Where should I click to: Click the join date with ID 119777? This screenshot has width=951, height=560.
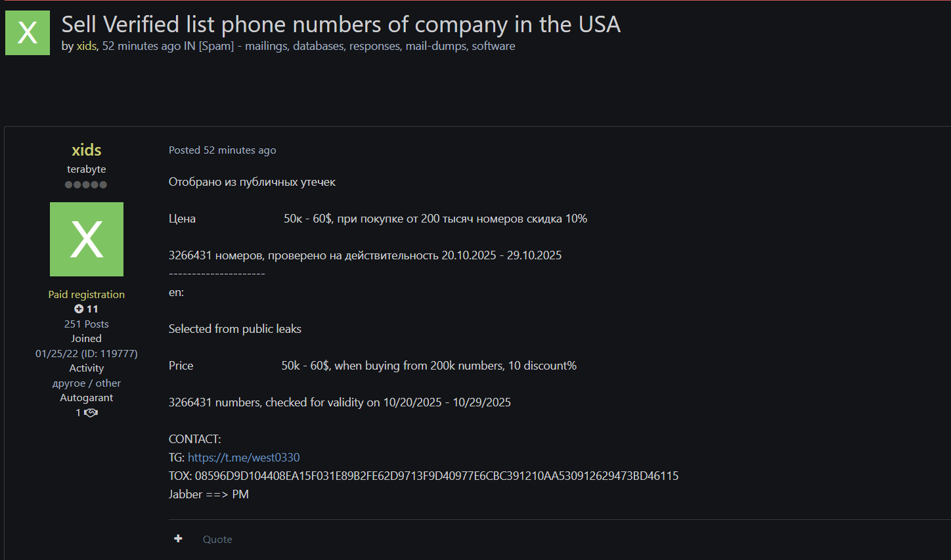87,354
